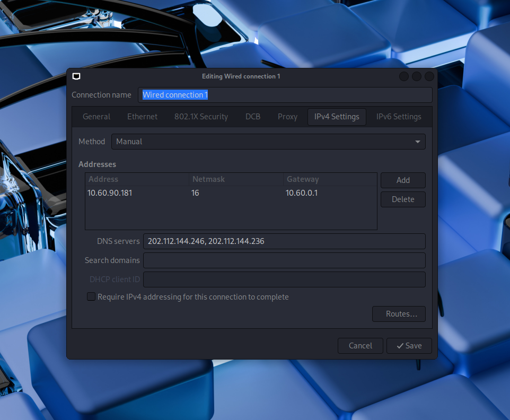Minimize the editing dialog, leftmost title bar button
This screenshot has height=420, width=510.
click(x=404, y=76)
